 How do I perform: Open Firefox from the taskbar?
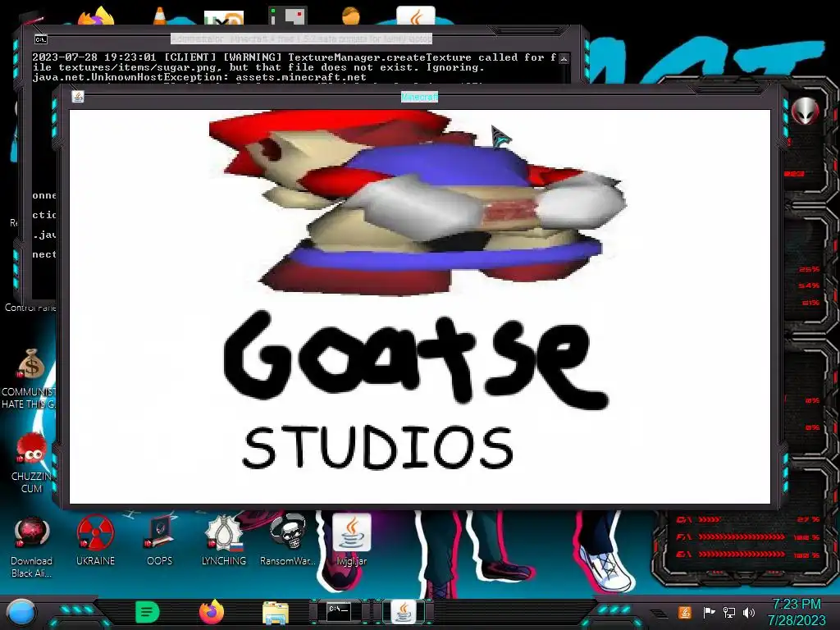point(211,612)
